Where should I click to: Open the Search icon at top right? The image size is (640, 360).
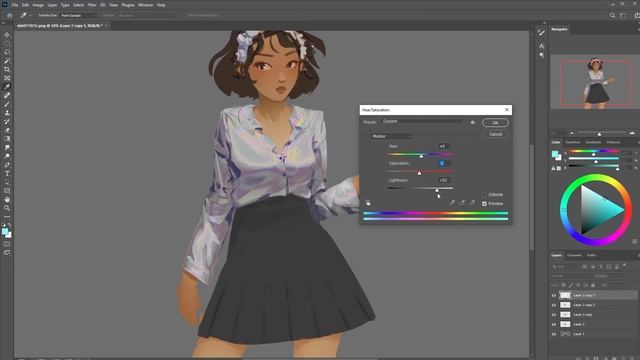pyautogui.click(x=612, y=16)
